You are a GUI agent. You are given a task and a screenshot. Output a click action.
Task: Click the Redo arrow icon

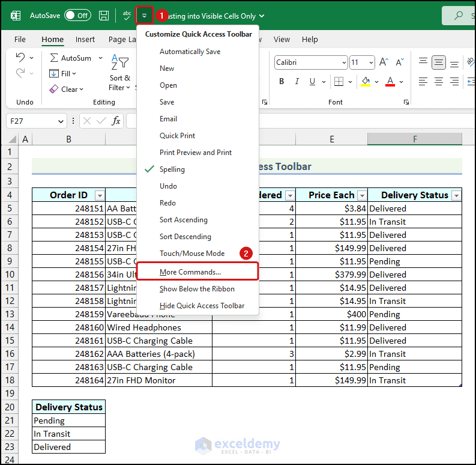[x=20, y=73]
